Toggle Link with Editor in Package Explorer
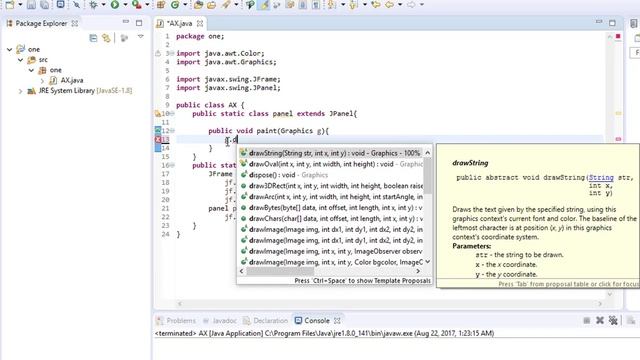Image resolution: width=640 pixels, height=360 pixels. click(106, 38)
